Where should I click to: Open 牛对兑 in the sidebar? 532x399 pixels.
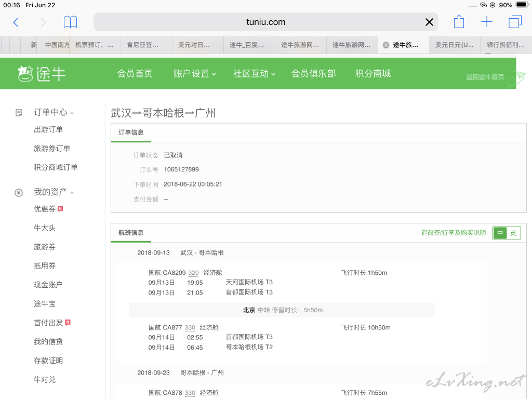click(x=45, y=380)
